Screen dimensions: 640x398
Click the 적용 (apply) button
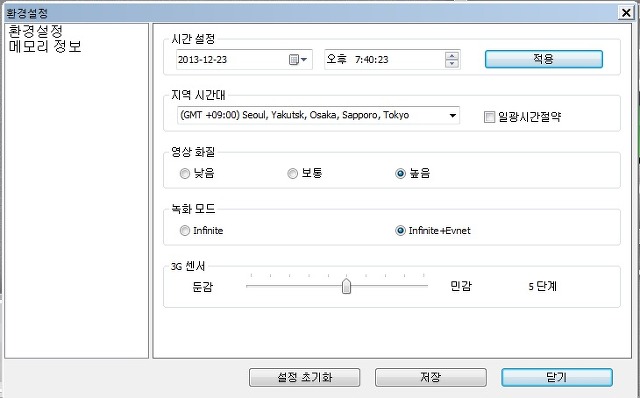[543, 59]
